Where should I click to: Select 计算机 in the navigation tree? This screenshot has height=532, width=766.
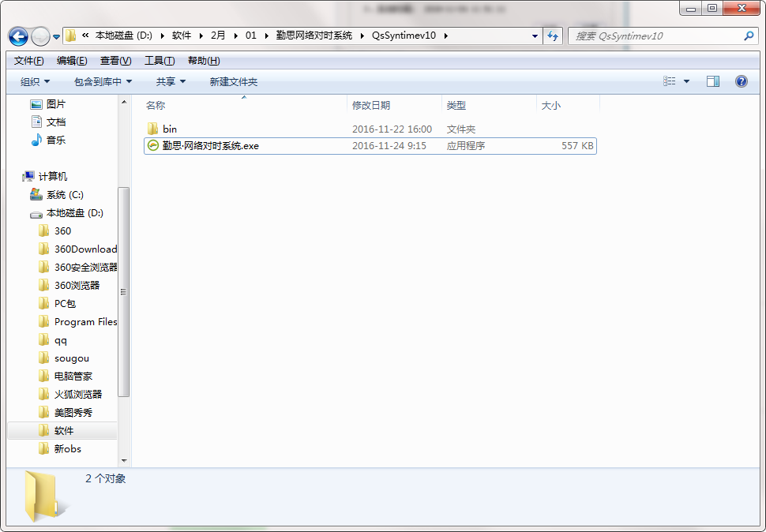click(x=45, y=176)
